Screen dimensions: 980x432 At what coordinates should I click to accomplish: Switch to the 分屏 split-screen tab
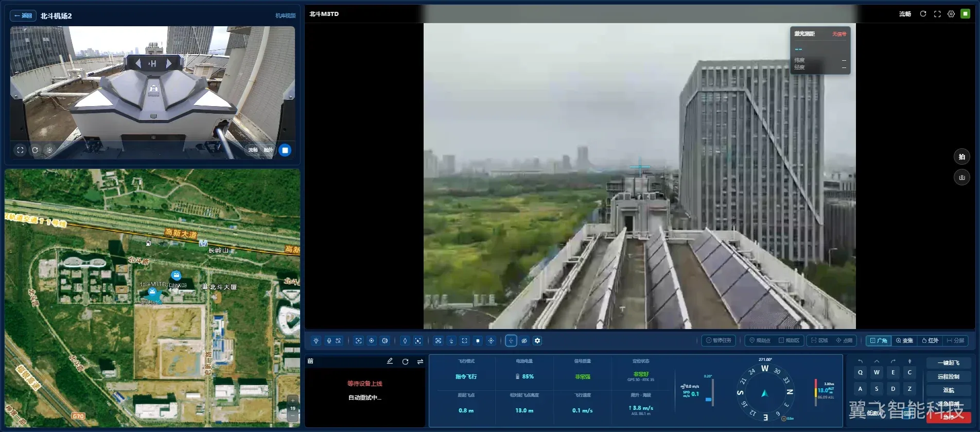pyautogui.click(x=955, y=340)
